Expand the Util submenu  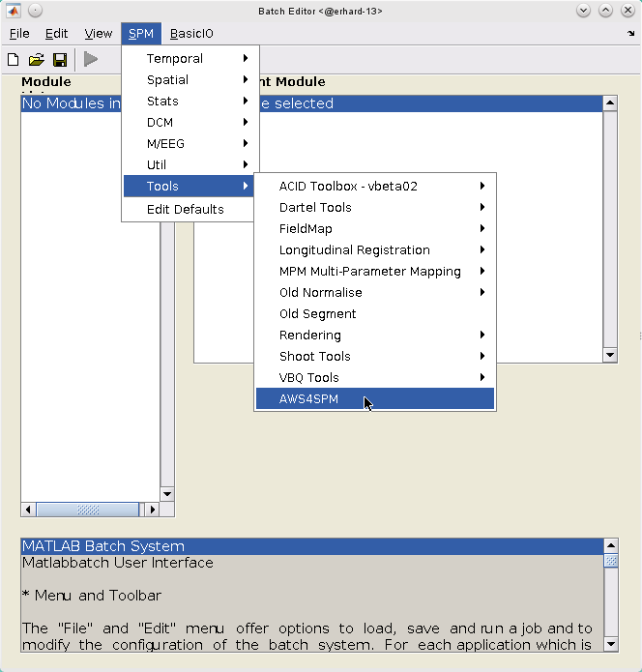(191, 164)
